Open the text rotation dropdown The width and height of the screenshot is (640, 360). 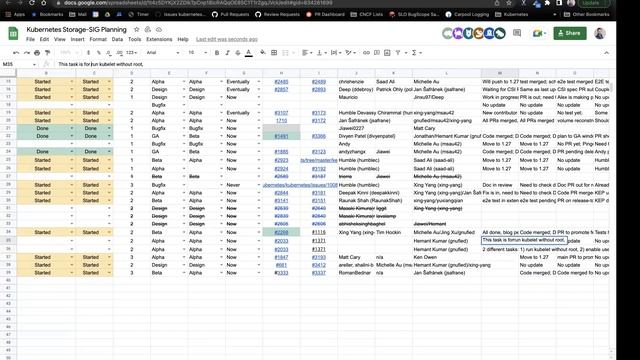click(351, 53)
